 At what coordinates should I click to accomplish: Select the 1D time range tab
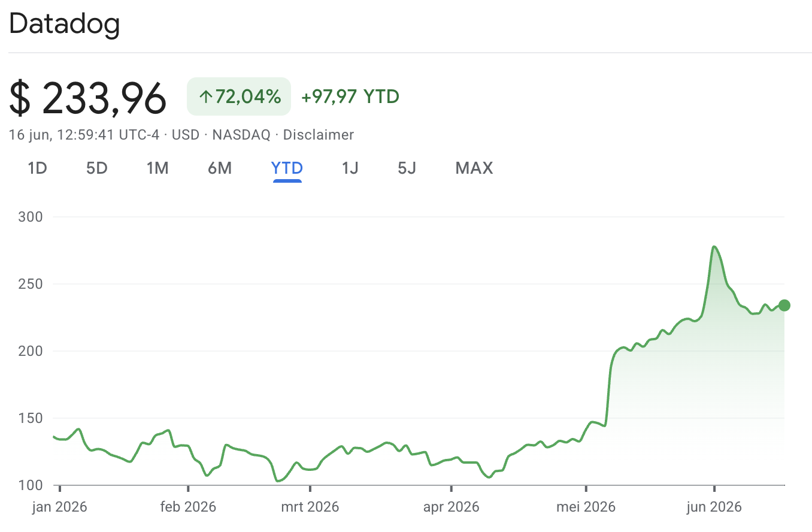tap(37, 168)
